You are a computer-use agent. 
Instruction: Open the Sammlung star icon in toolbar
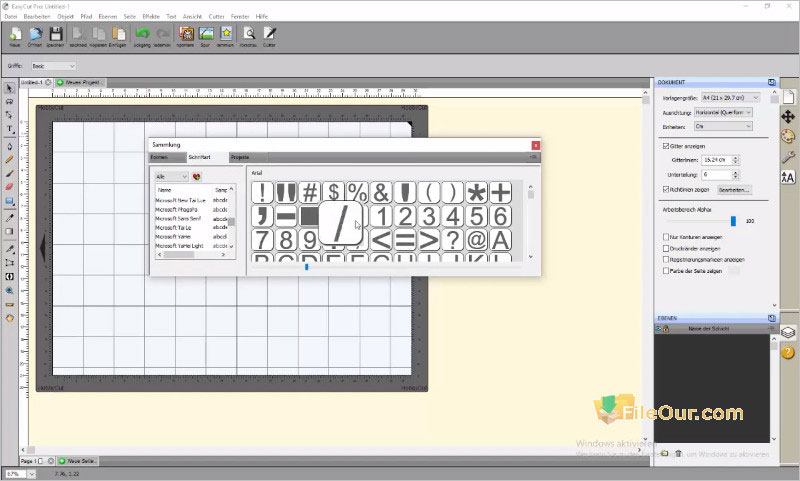pos(226,34)
